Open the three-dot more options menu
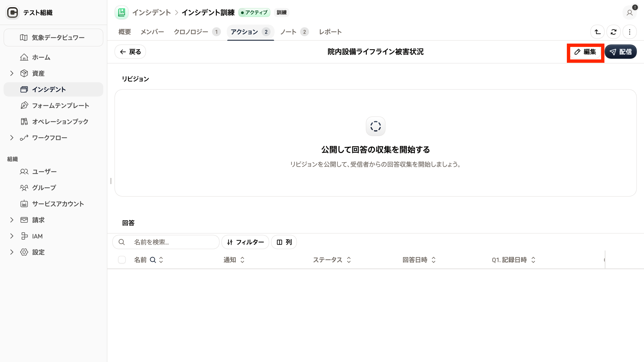644x362 pixels. tap(629, 32)
